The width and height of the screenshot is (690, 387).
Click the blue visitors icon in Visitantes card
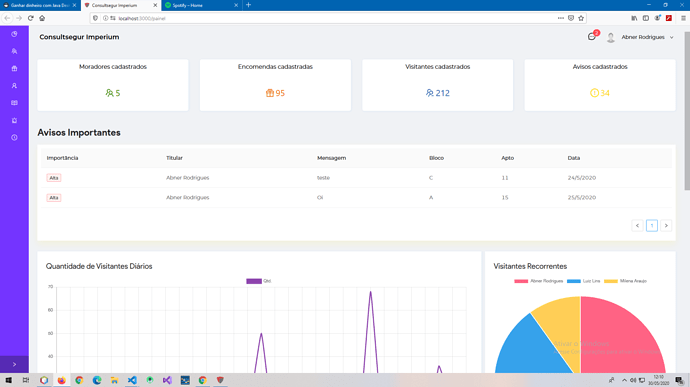[429, 93]
